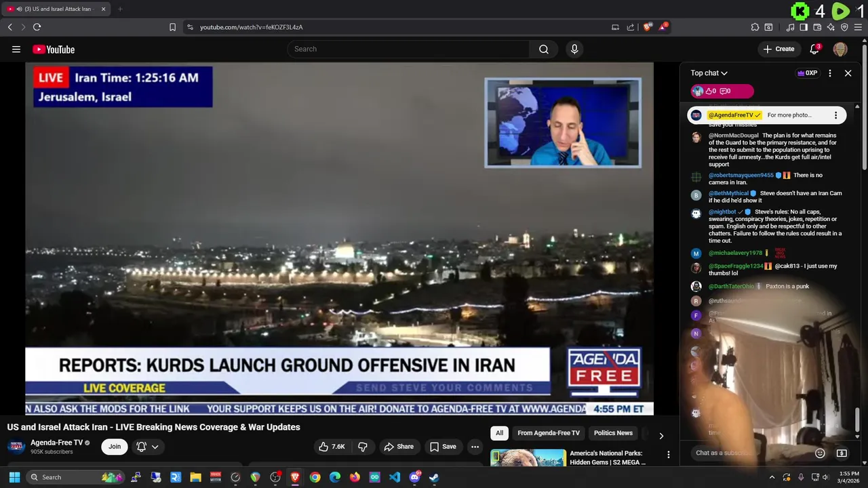
Task: Dislike the video with the thumbs down
Action: click(x=363, y=447)
